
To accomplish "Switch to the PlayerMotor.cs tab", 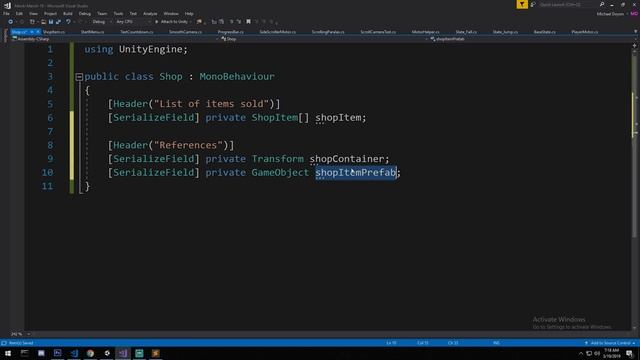I will click(585, 32).
